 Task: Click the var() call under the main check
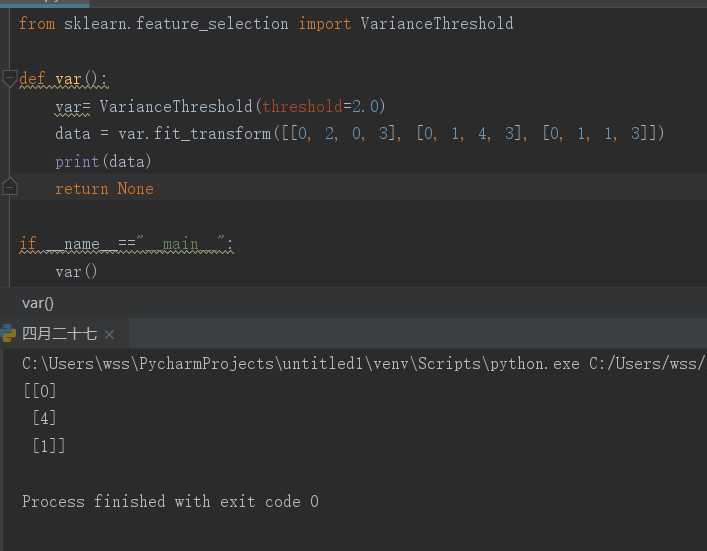point(76,272)
